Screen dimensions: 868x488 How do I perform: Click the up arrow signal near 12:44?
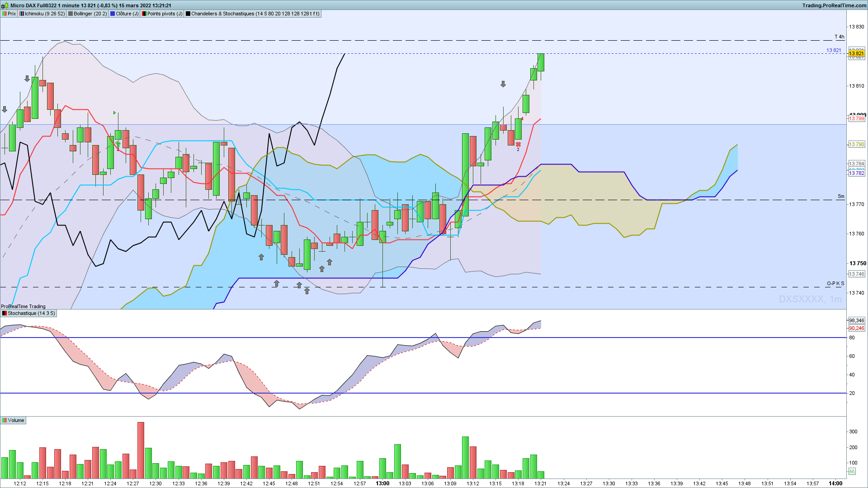(x=261, y=257)
